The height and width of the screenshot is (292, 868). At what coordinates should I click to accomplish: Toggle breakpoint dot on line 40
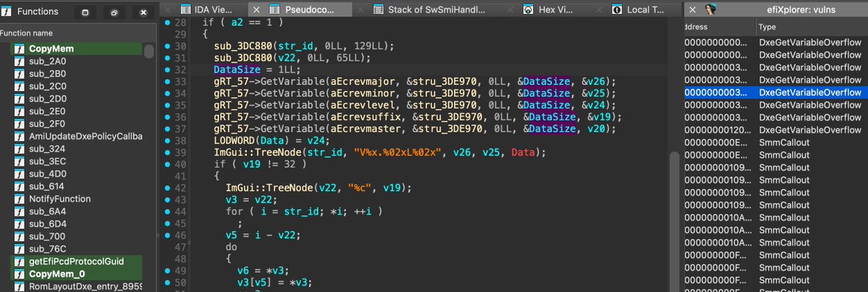point(167,164)
